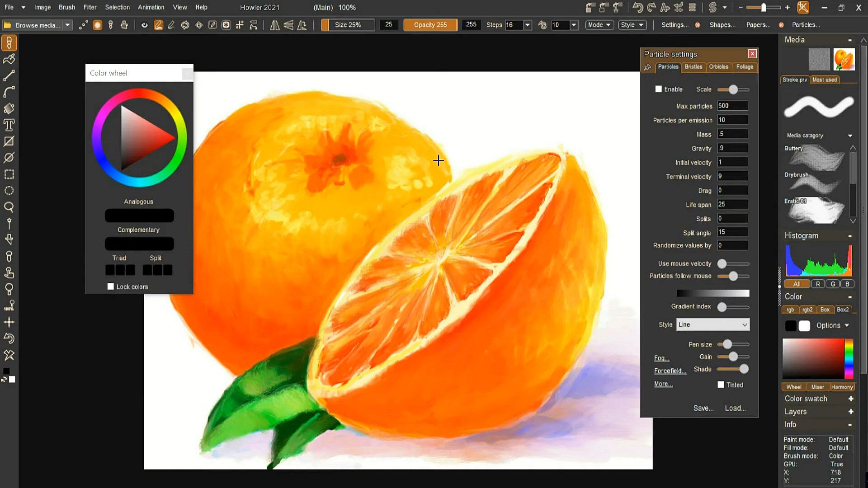Select the line drawing tool
Viewport: 868px width, 488px height.
[9, 75]
